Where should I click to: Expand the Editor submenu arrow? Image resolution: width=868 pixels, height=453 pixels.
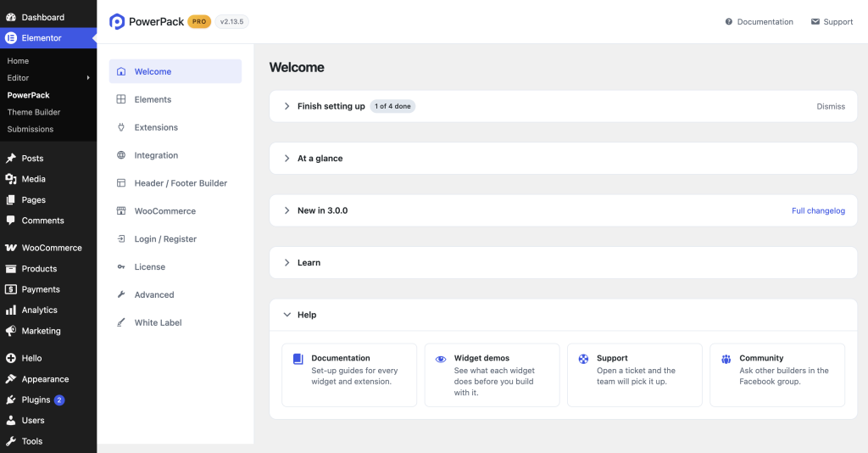(88, 78)
